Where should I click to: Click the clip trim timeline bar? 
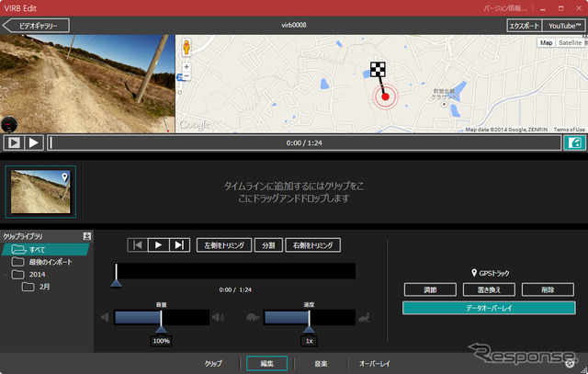coord(235,271)
